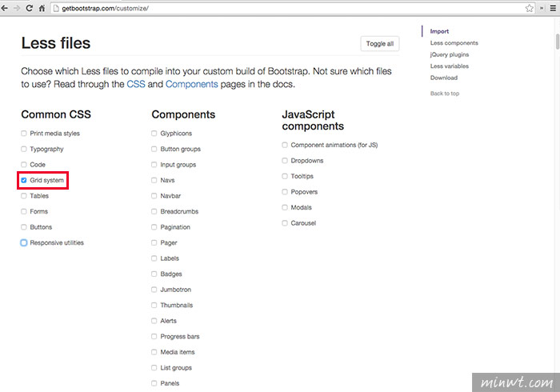Click the browser forward arrow
Image resolution: width=560 pixels, height=392 pixels.
(x=17, y=8)
